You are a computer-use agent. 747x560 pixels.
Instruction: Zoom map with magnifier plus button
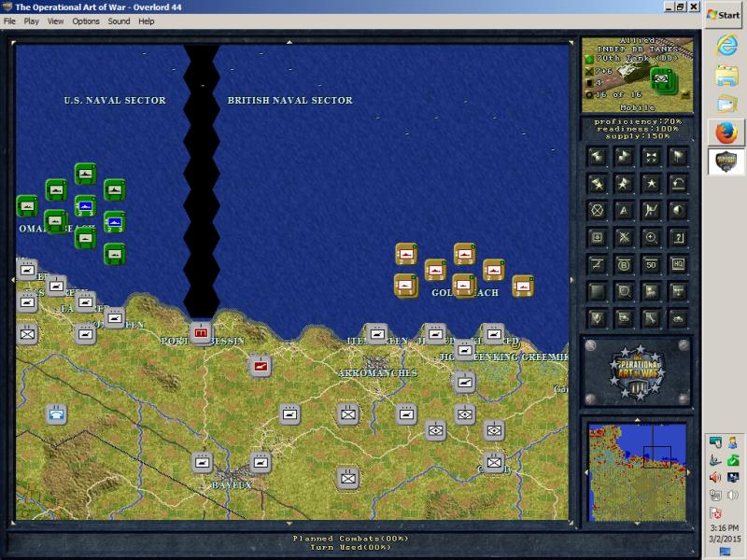(651, 238)
